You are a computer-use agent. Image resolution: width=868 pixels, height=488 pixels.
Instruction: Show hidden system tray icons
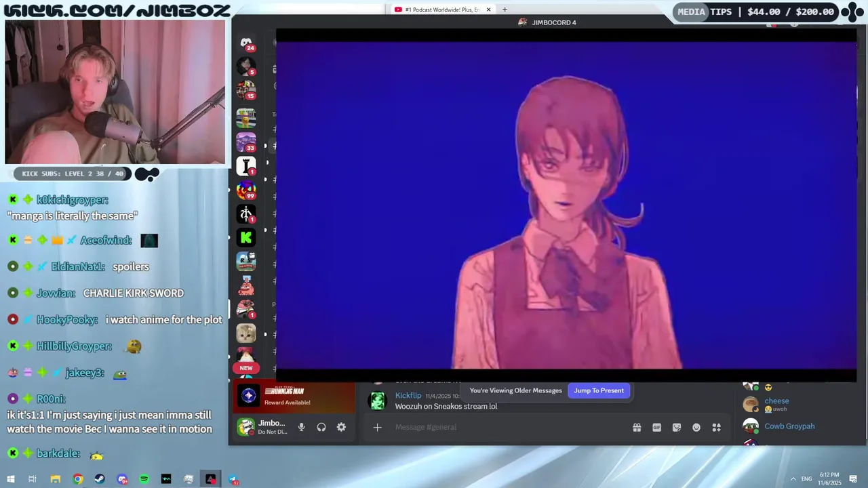[x=793, y=479]
